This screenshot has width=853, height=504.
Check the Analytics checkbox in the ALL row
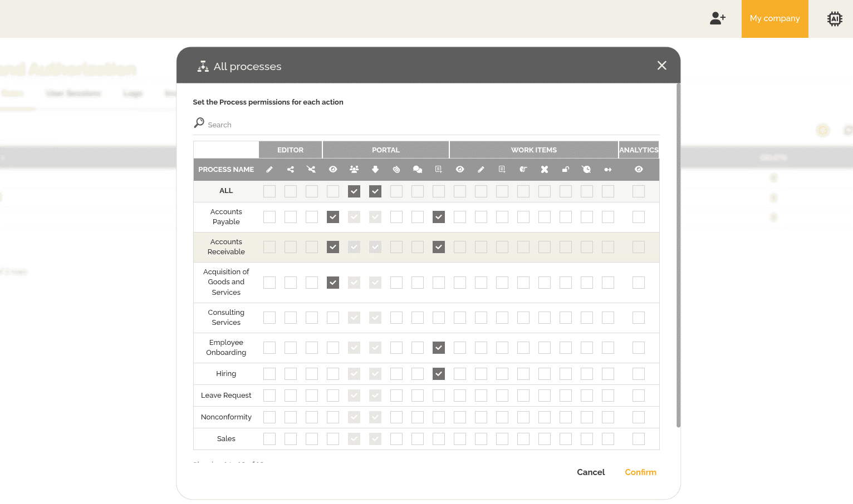tap(639, 191)
